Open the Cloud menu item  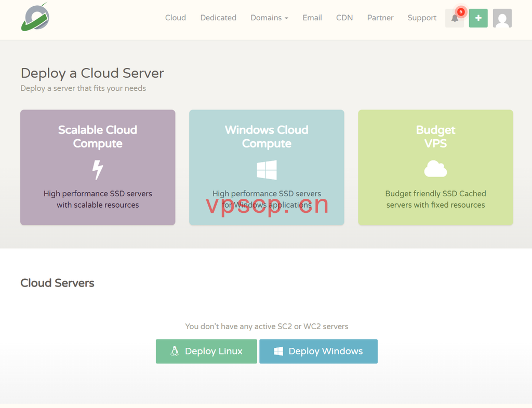[176, 18]
